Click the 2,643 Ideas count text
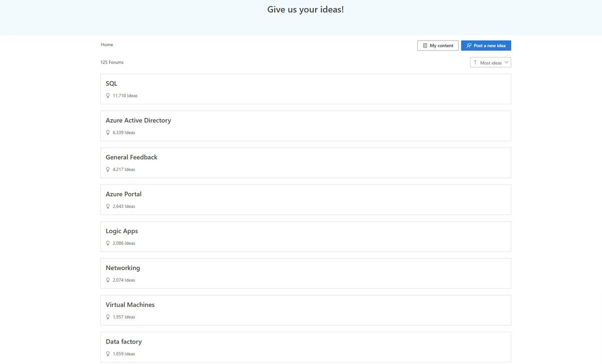602x364 pixels. (124, 206)
